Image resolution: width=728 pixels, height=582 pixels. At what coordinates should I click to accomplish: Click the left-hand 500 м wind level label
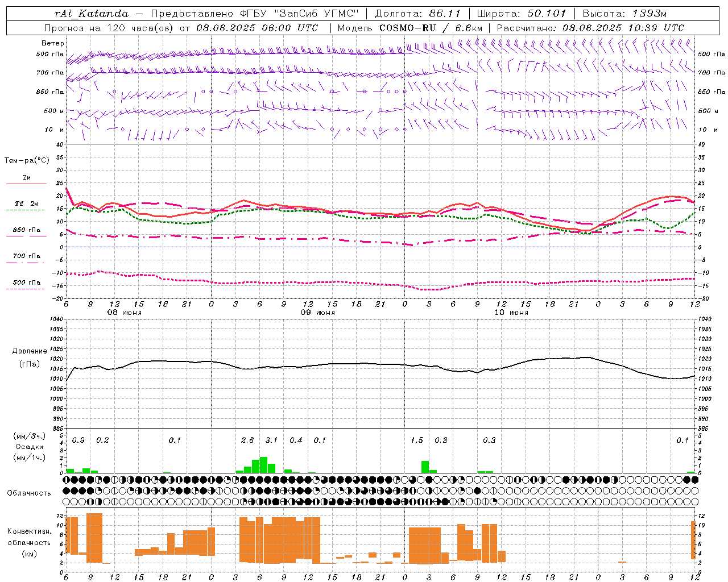pos(54,111)
